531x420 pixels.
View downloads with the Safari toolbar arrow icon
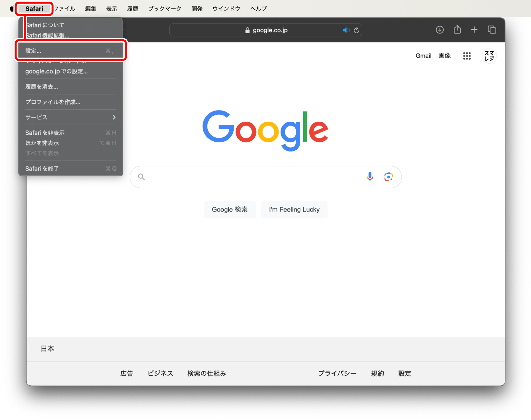coord(439,30)
